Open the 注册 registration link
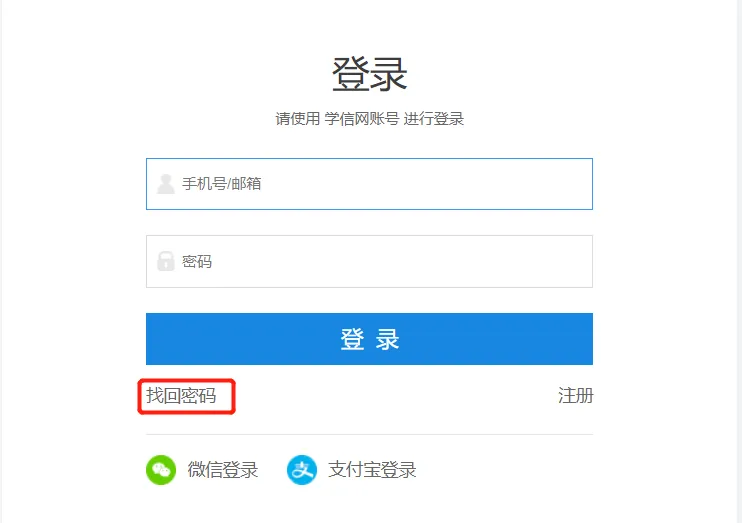 [x=575, y=396]
